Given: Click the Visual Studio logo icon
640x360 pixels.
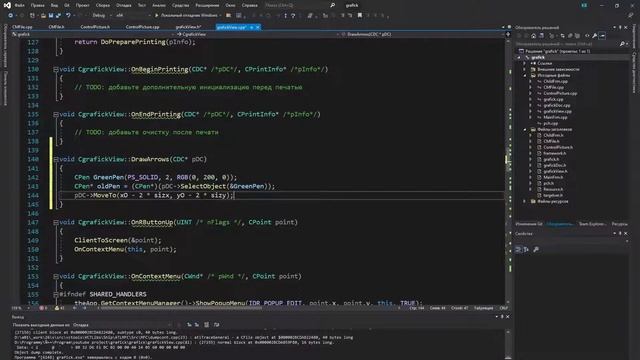Looking at the screenshot, I should pyautogui.click(x=7, y=5).
